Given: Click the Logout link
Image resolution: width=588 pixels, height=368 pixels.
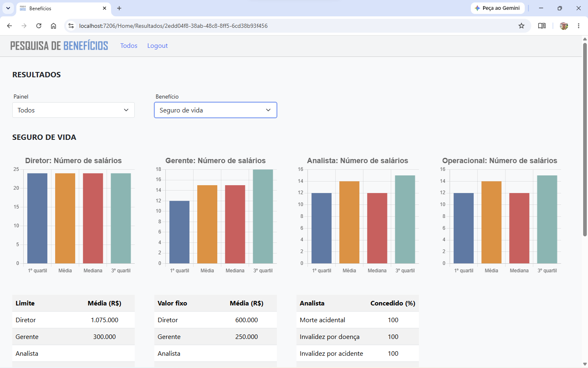Looking at the screenshot, I should point(158,46).
